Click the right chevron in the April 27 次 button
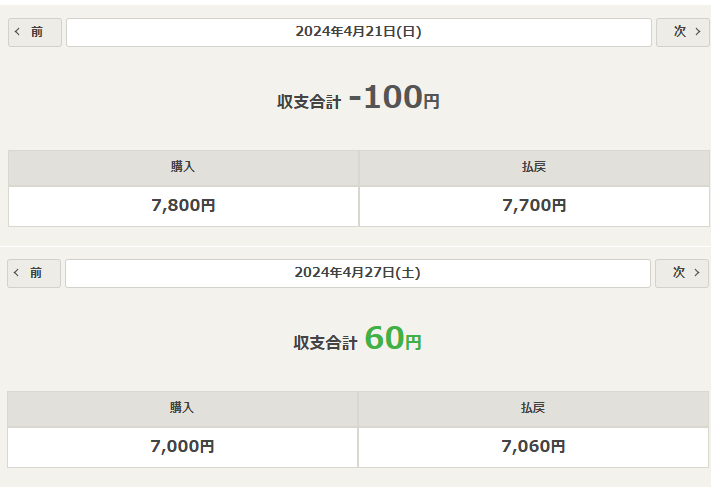711x487 pixels. pyautogui.click(x=696, y=273)
